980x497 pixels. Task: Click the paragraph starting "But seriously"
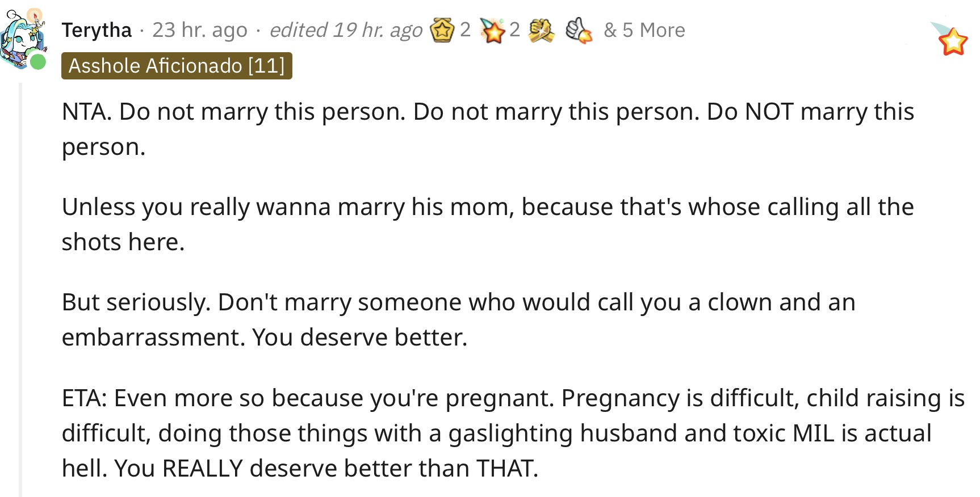[x=459, y=320]
